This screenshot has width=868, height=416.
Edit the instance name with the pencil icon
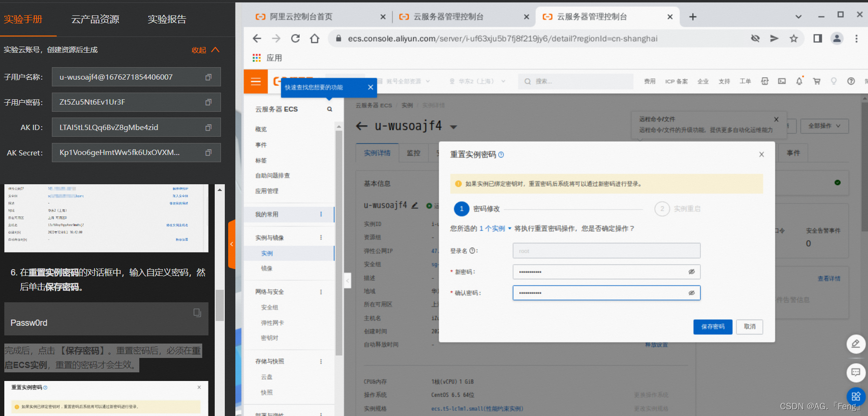pos(415,205)
